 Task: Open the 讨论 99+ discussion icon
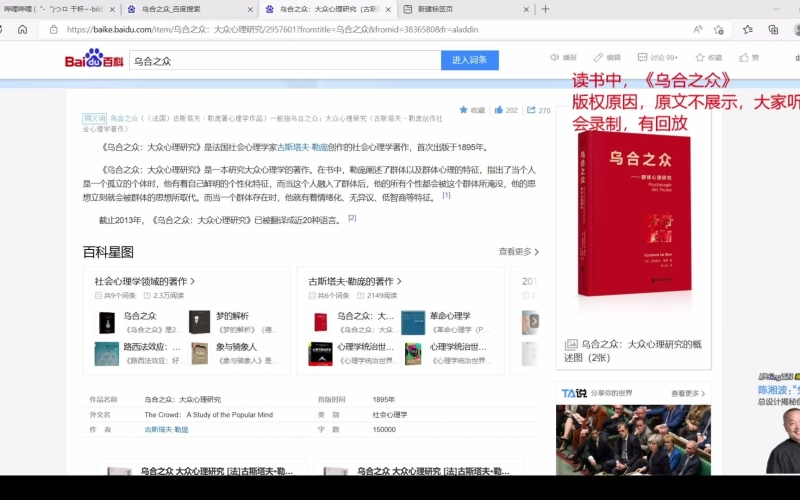[642, 58]
